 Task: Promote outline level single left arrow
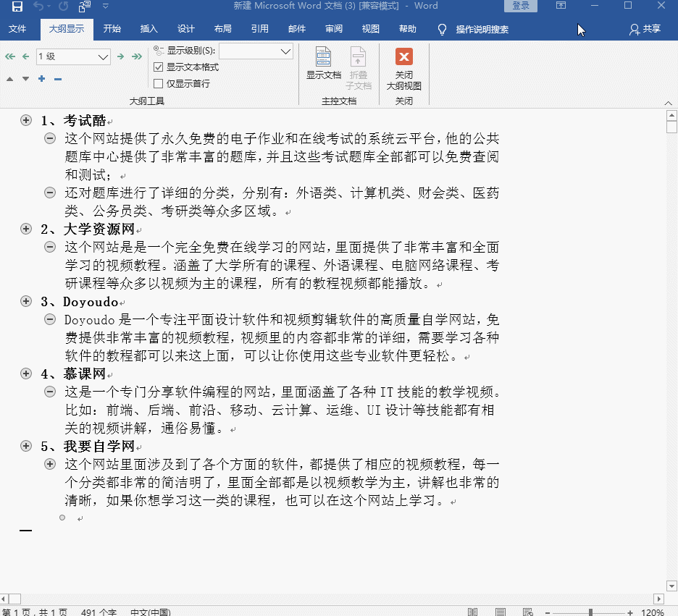26,56
